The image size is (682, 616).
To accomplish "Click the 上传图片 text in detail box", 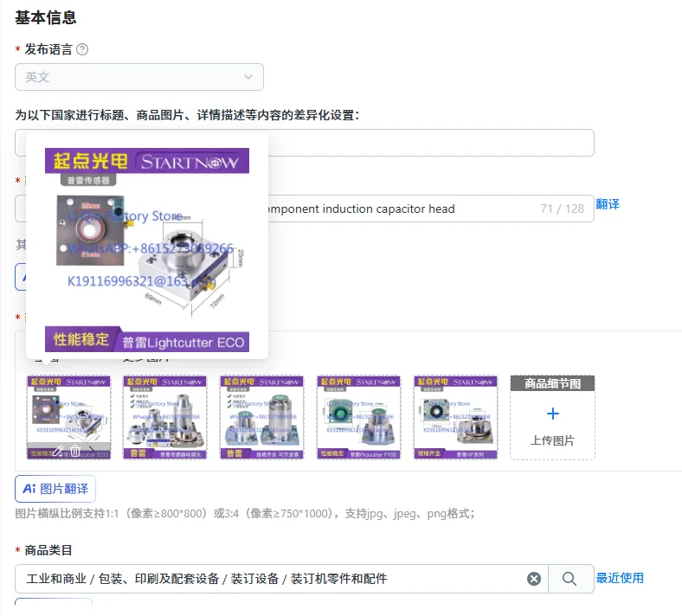I will (552, 441).
